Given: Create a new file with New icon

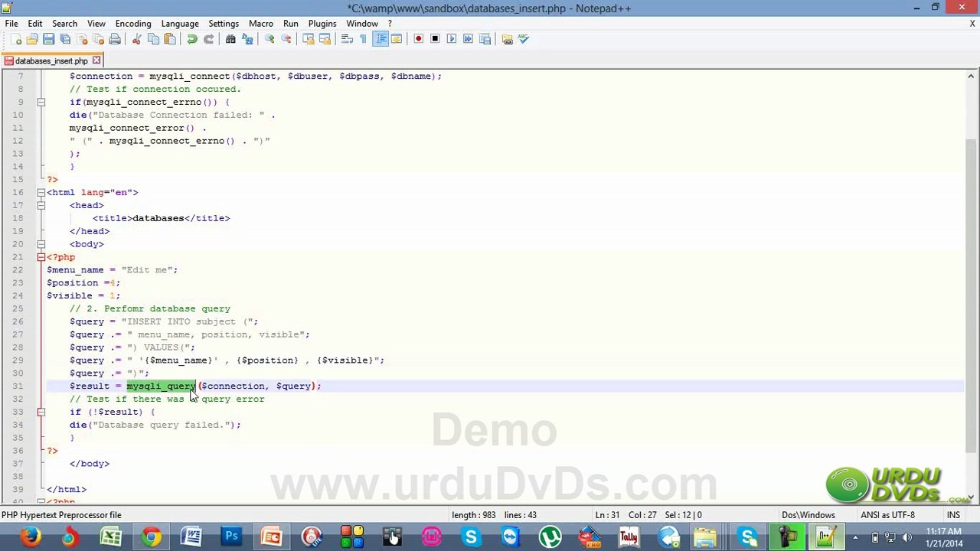Looking at the screenshot, I should click(x=16, y=39).
